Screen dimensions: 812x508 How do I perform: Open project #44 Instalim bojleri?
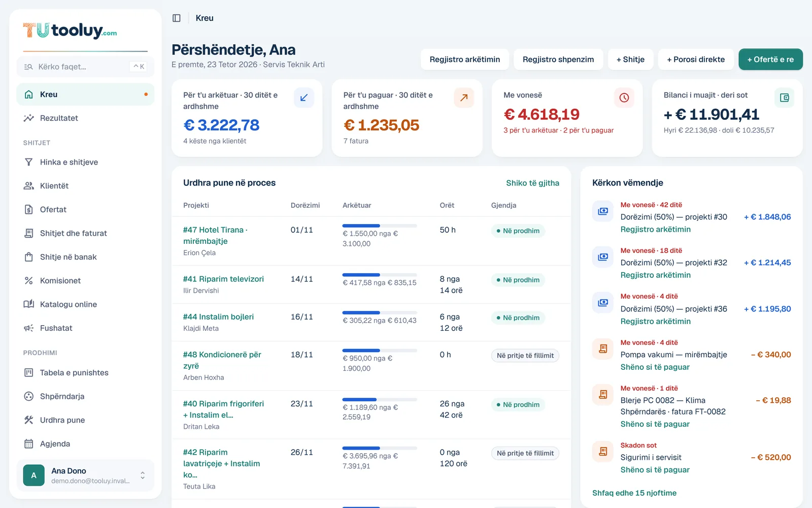(x=218, y=316)
